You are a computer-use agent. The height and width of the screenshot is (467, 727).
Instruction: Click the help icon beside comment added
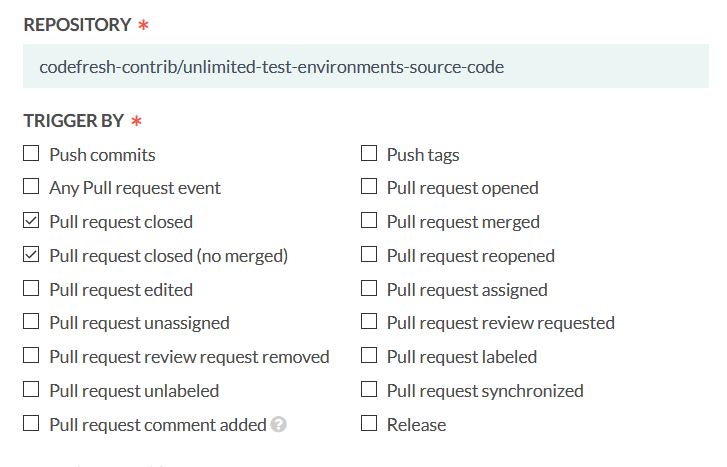[x=279, y=424]
